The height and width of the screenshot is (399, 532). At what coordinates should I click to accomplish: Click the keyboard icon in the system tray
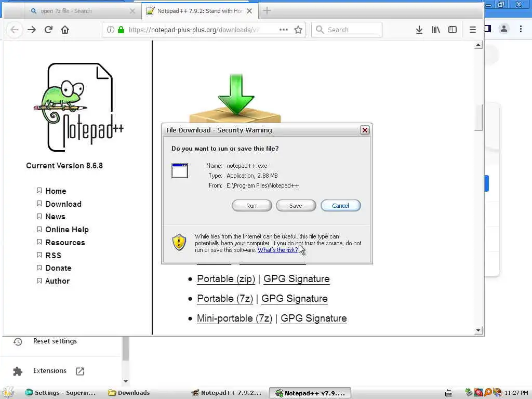448,393
